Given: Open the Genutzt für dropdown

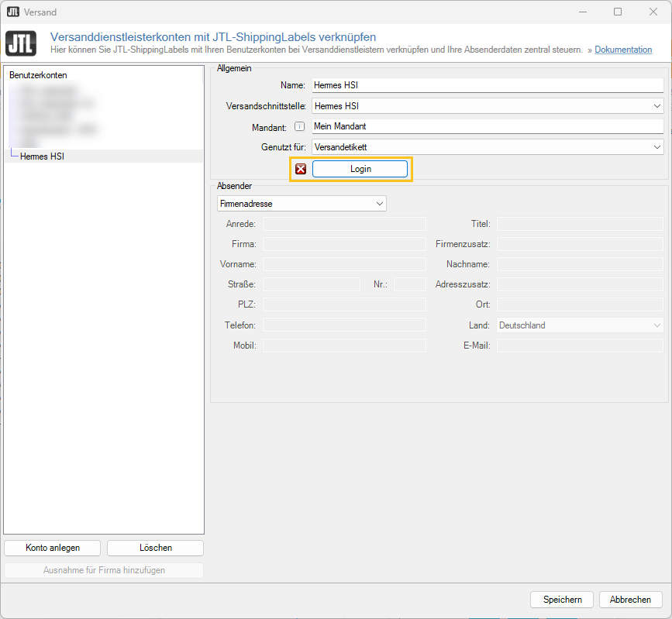Looking at the screenshot, I should click(x=488, y=147).
